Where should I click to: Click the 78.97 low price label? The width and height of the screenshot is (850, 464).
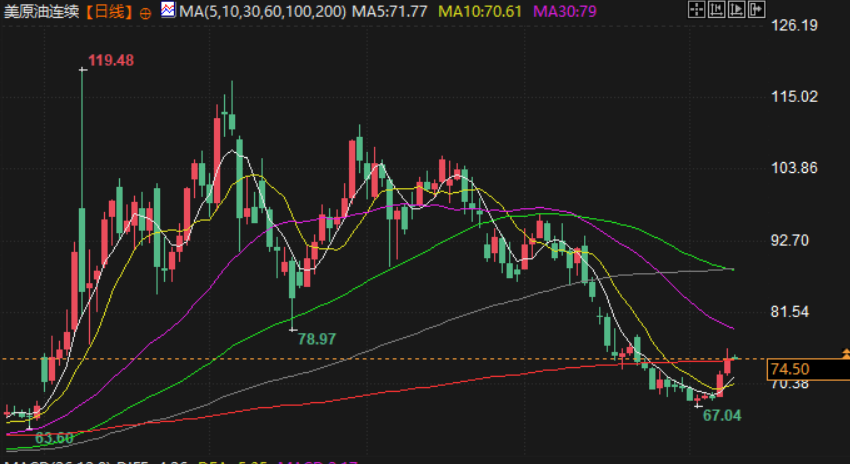pos(317,339)
